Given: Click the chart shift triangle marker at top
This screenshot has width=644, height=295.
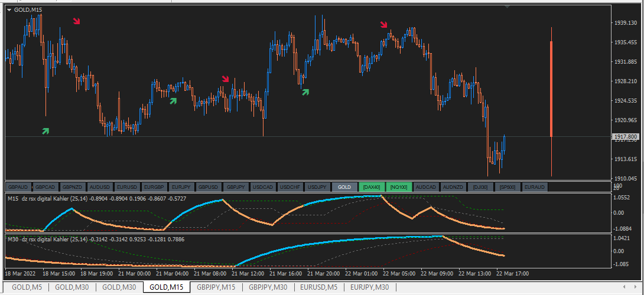Looking at the screenshot, I should click(508, 6).
